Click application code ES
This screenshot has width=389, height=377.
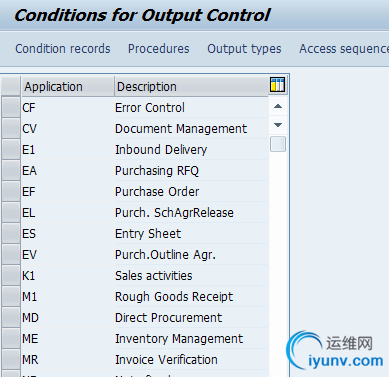29,234
